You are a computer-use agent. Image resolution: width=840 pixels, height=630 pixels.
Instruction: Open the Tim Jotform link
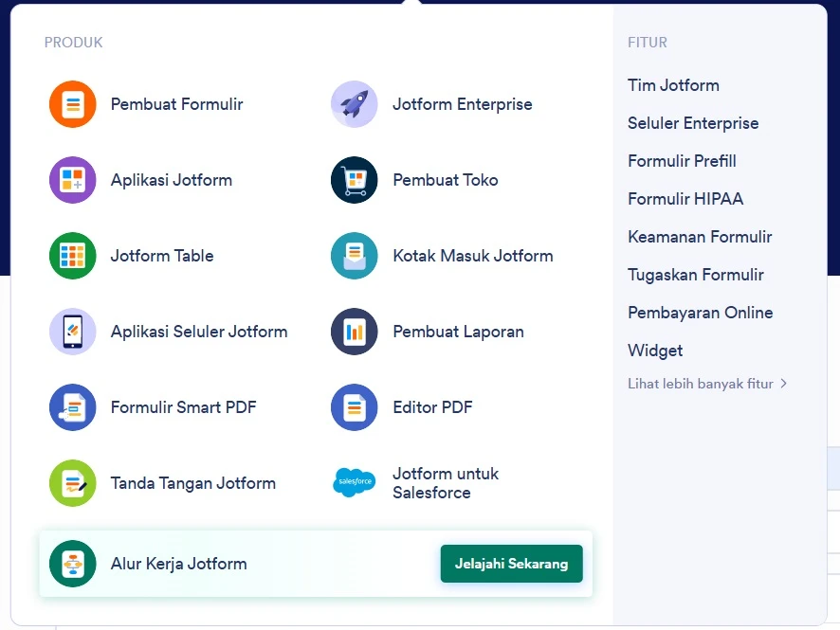(673, 85)
